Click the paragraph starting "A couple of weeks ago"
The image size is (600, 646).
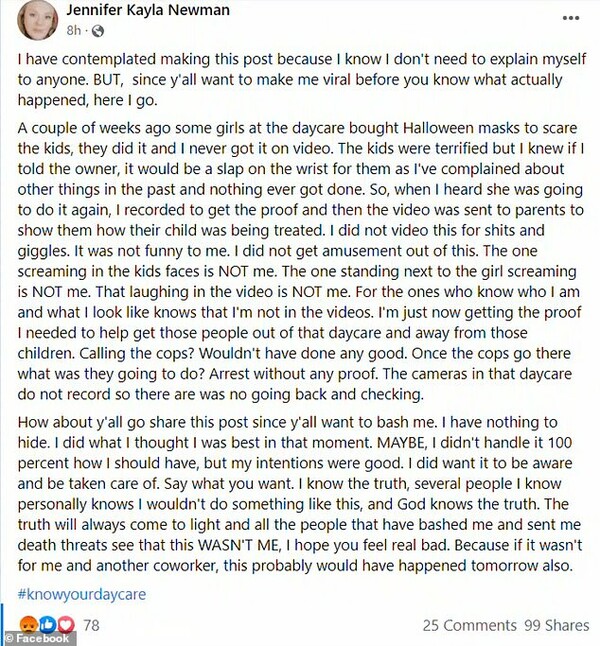pos(301,261)
